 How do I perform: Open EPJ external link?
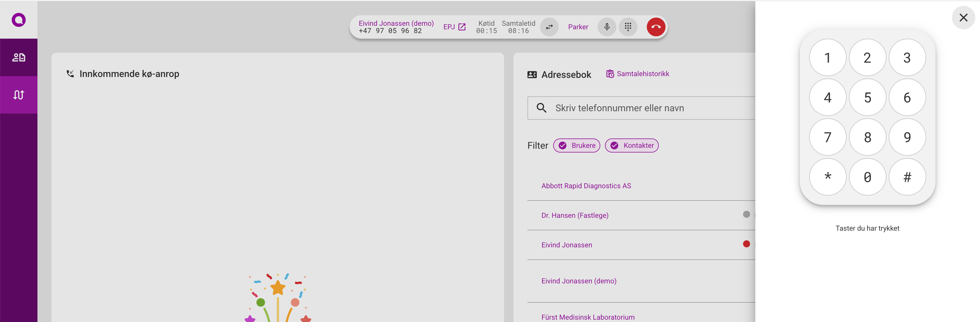click(454, 27)
